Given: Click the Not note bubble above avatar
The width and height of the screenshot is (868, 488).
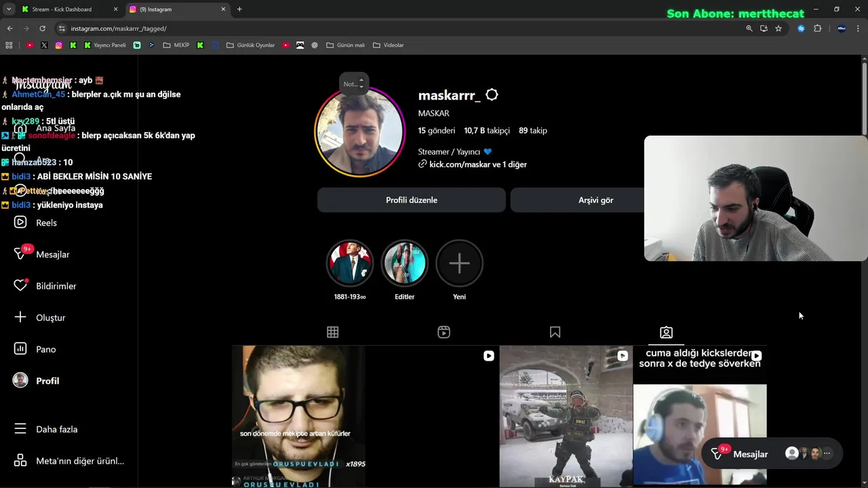Looking at the screenshot, I should coord(354,83).
